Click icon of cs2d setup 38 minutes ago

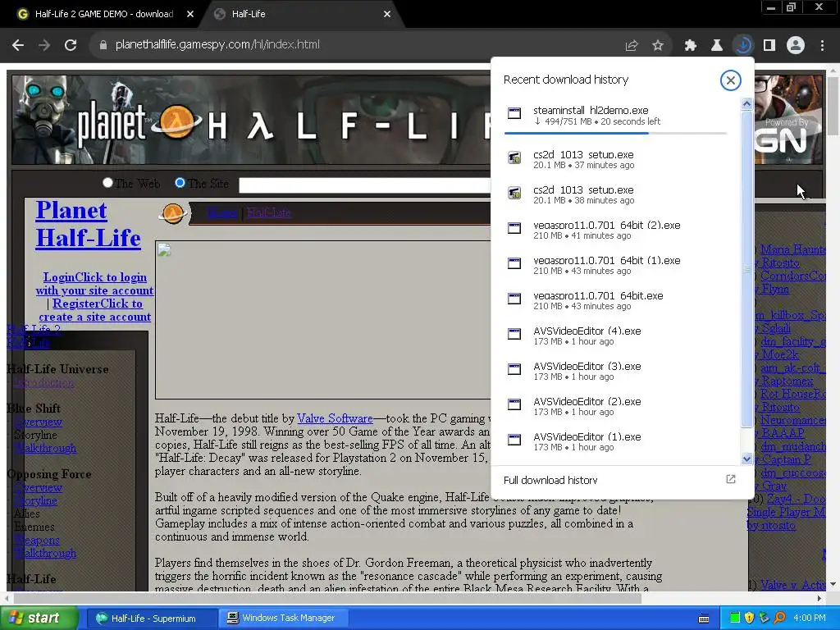pyautogui.click(x=514, y=193)
